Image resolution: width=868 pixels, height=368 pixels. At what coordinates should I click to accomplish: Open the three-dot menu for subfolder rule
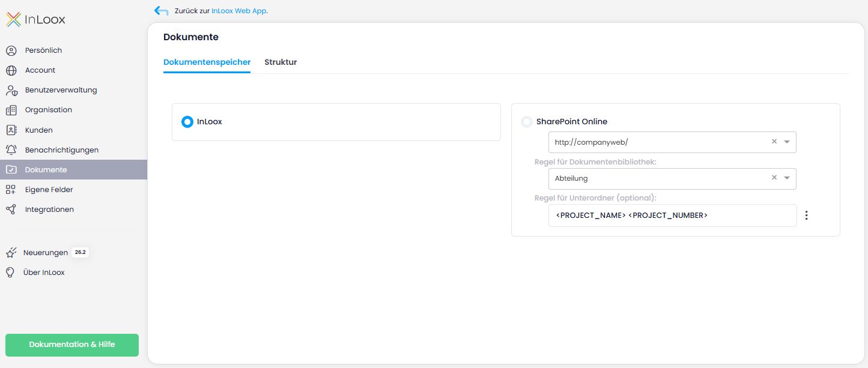coord(806,216)
